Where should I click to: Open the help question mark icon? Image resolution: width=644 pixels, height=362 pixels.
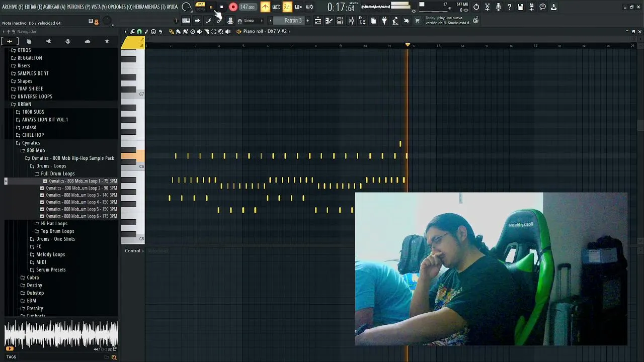coord(510,7)
